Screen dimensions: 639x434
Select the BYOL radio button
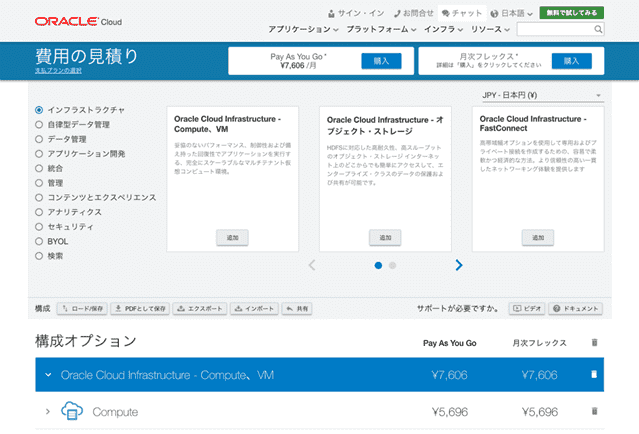coord(39,241)
